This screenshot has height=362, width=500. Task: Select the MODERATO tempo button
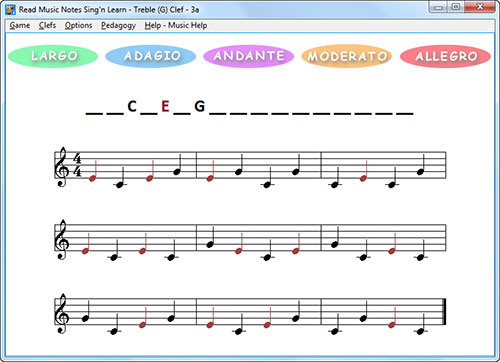point(347,56)
